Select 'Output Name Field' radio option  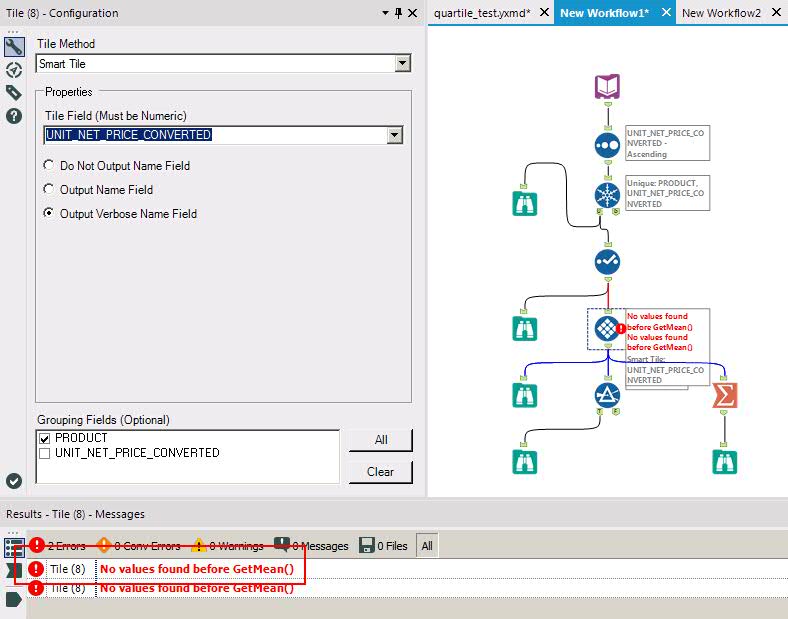98,190
